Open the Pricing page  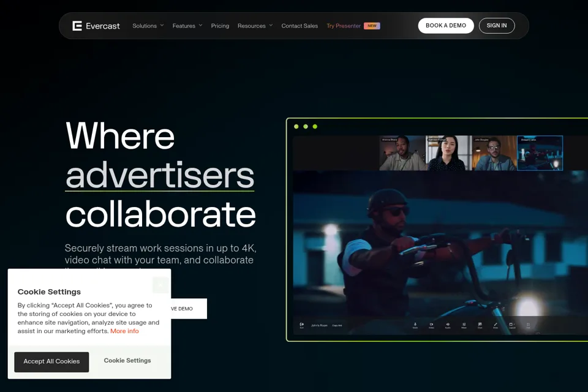click(220, 26)
